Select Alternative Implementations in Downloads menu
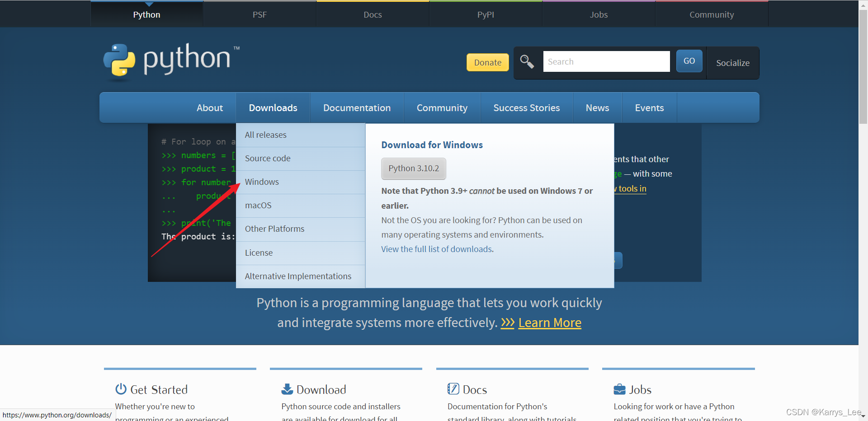This screenshot has width=868, height=421. [301, 276]
